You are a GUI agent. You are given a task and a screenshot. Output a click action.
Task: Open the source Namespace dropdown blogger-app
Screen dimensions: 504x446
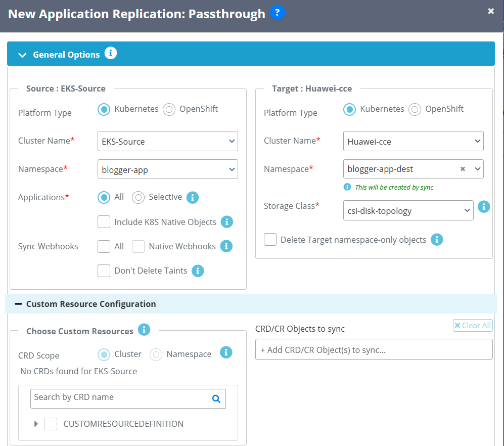(168, 169)
